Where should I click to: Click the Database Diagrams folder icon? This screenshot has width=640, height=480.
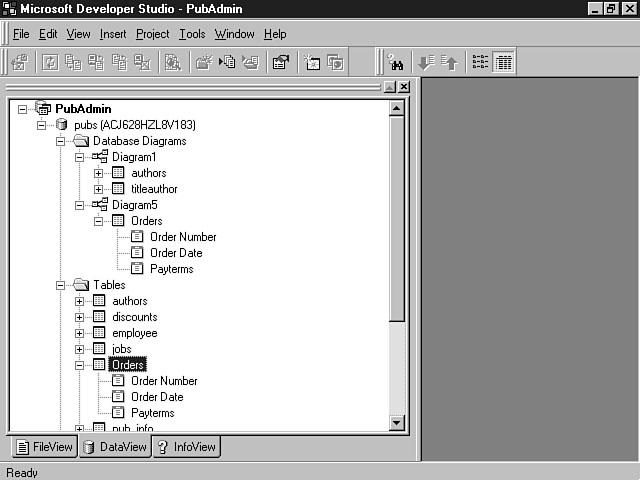81,141
